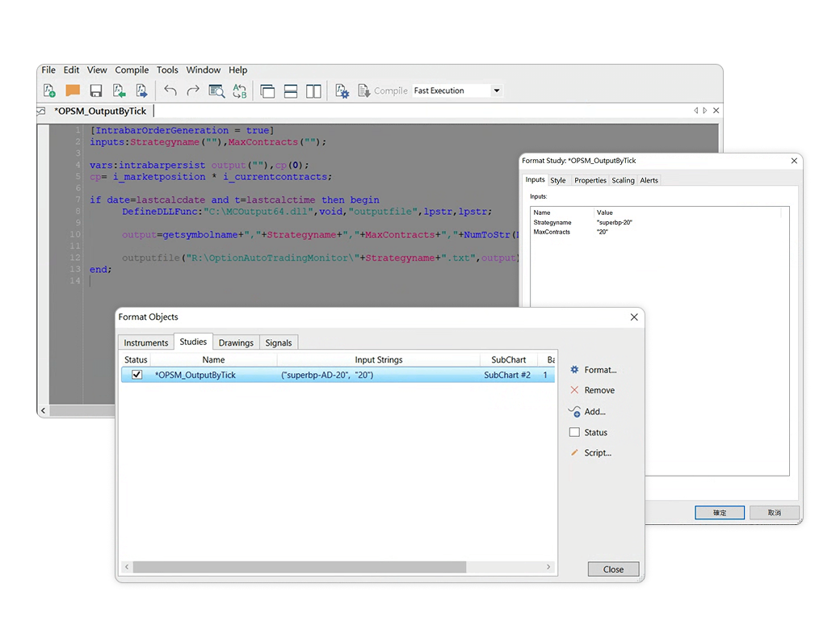Image resolution: width=840 pixels, height=630 pixels.
Task: Open study properties via the gear document icon
Action: click(342, 90)
